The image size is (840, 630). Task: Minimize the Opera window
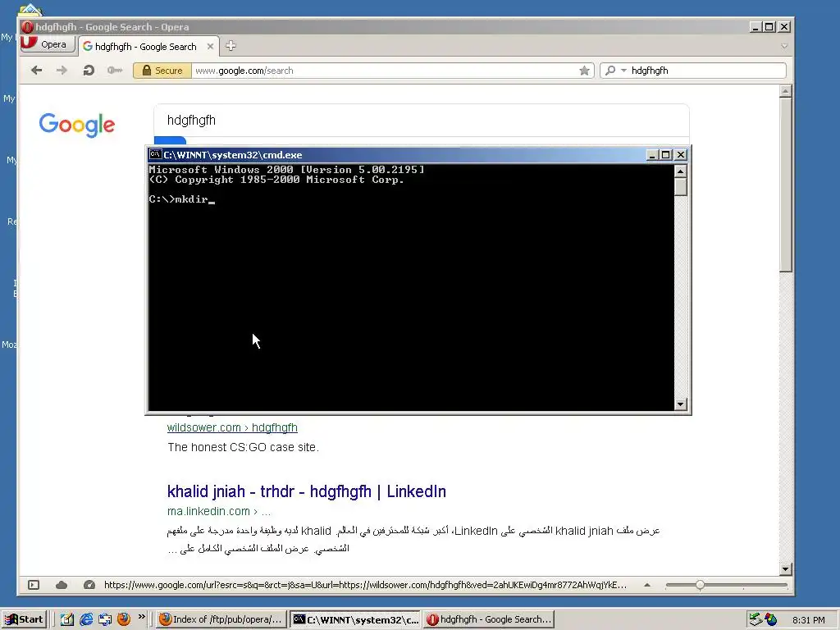pyautogui.click(x=756, y=27)
